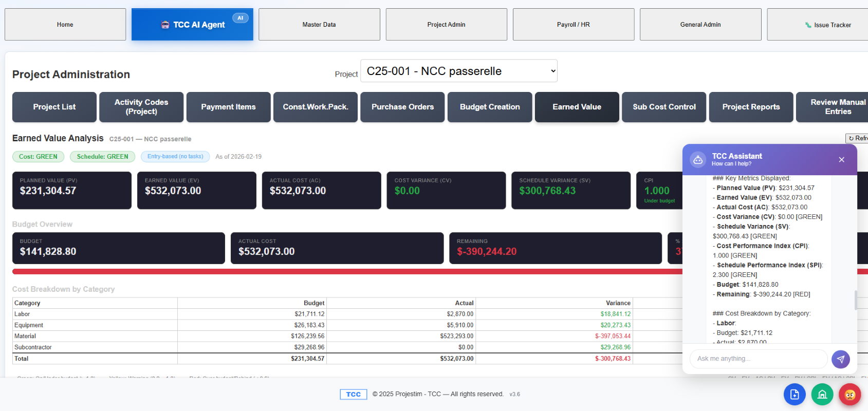
Task: Click the blue add-document floating button
Action: 795,395
